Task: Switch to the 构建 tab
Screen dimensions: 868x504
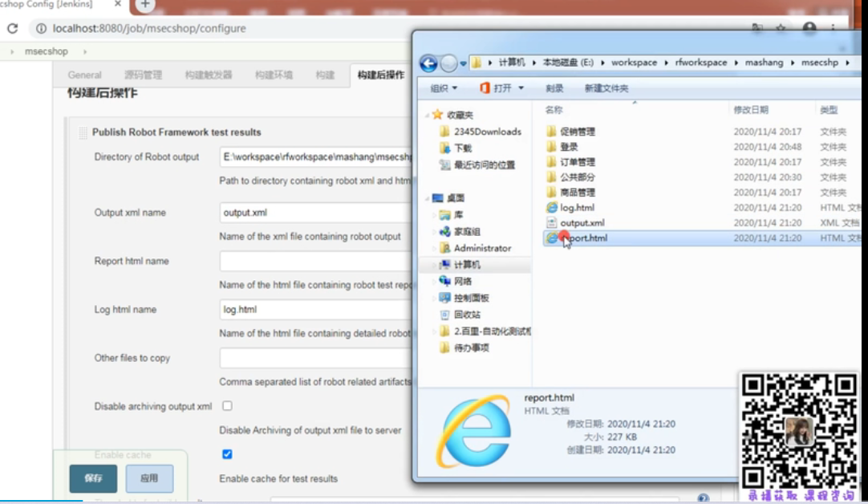Action: pyautogui.click(x=325, y=75)
